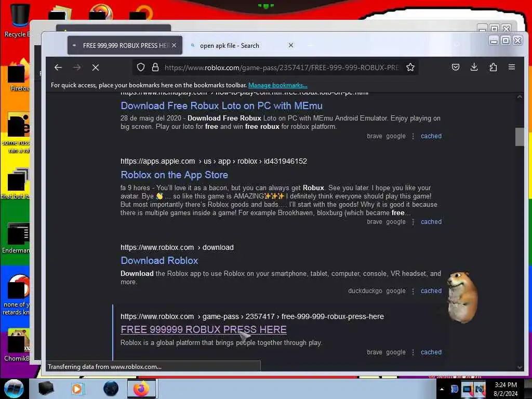
Task: Open the Firefox hamburger application menu
Action: click(512, 67)
